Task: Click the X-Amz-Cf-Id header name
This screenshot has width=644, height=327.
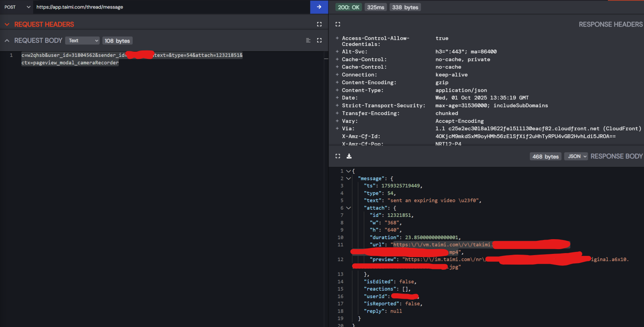Action: pyautogui.click(x=361, y=136)
